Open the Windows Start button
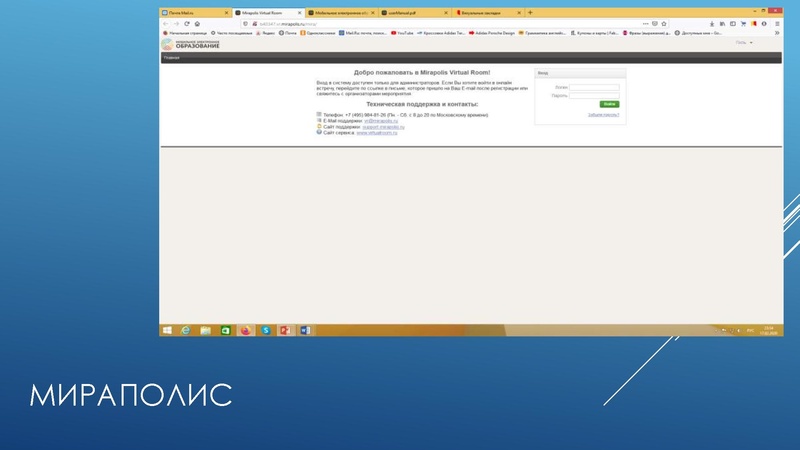 click(x=167, y=331)
